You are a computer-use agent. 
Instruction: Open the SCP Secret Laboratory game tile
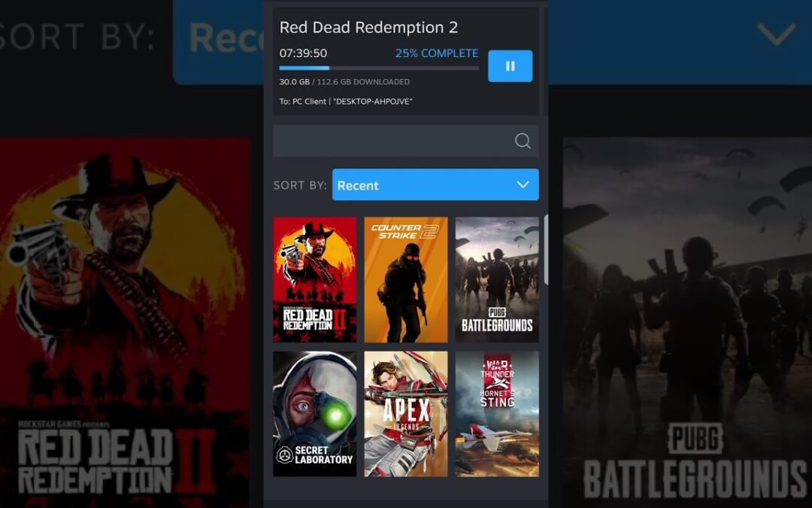pos(315,414)
